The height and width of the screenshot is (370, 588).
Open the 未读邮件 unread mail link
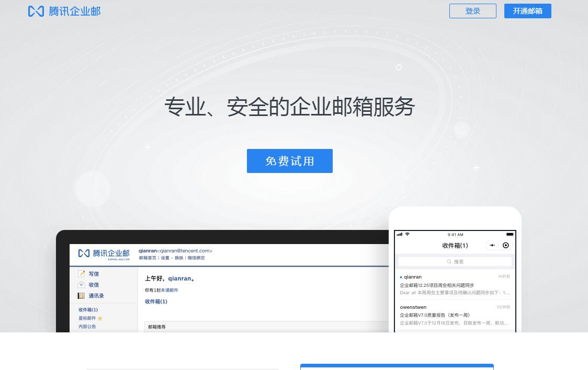point(169,290)
